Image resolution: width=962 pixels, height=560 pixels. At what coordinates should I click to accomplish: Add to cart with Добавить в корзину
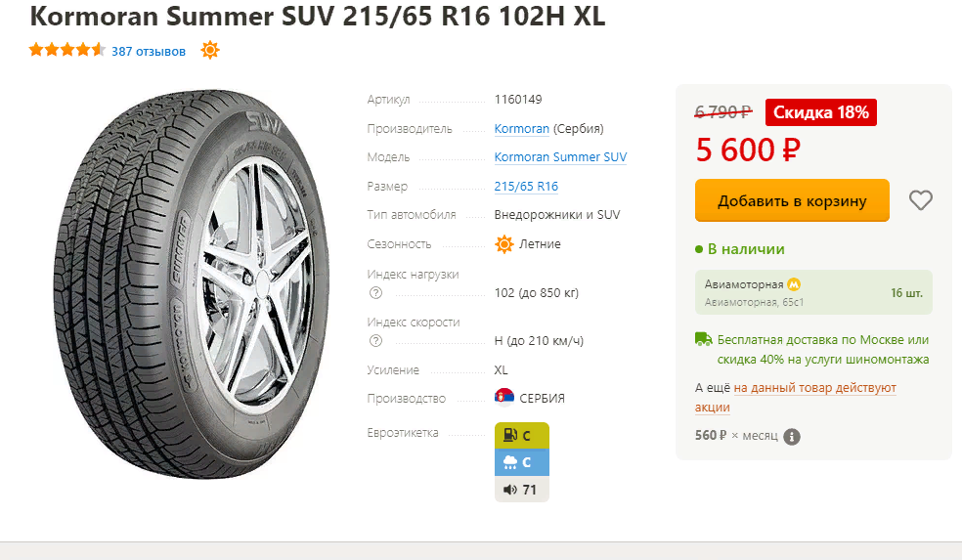tap(792, 200)
